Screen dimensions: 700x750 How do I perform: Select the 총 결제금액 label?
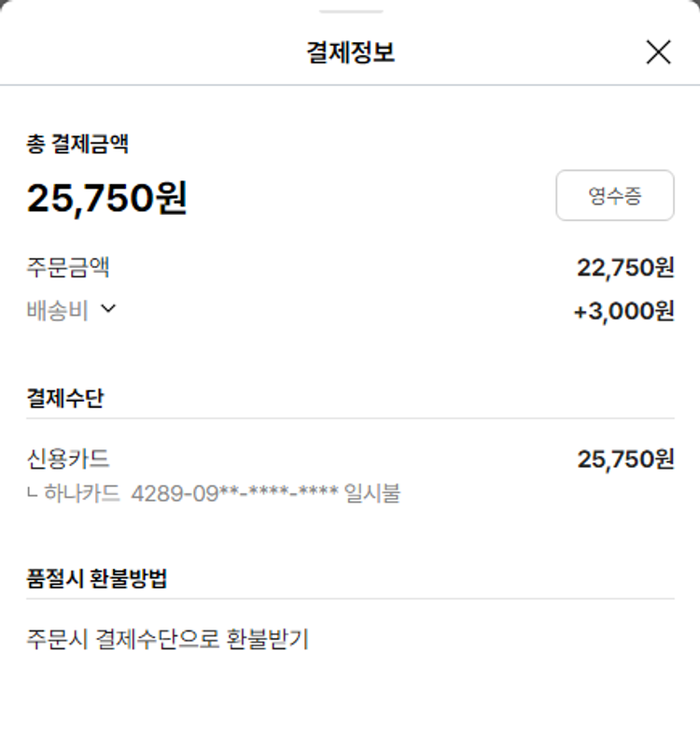(x=77, y=144)
